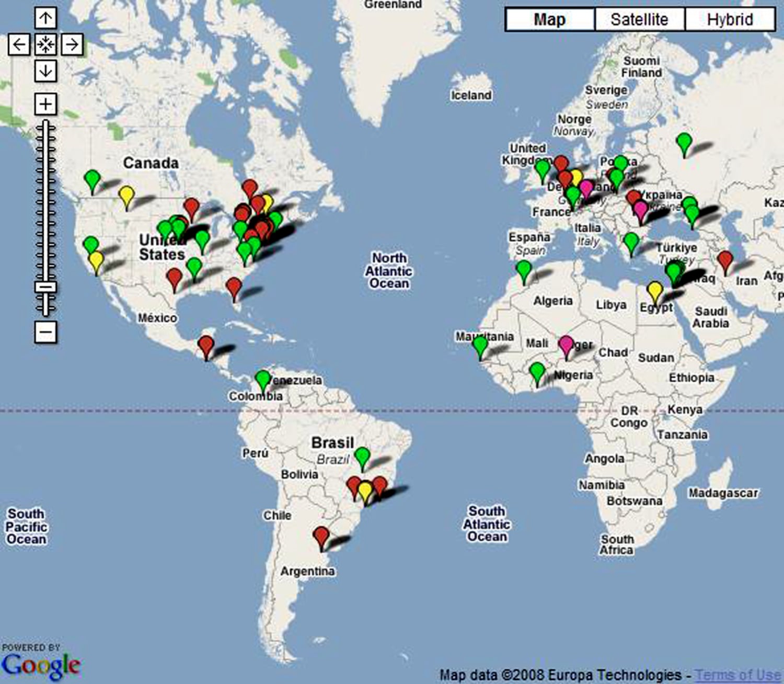This screenshot has height=684, width=784.
Task: Click the pan left arrow button
Action: pyautogui.click(x=19, y=44)
